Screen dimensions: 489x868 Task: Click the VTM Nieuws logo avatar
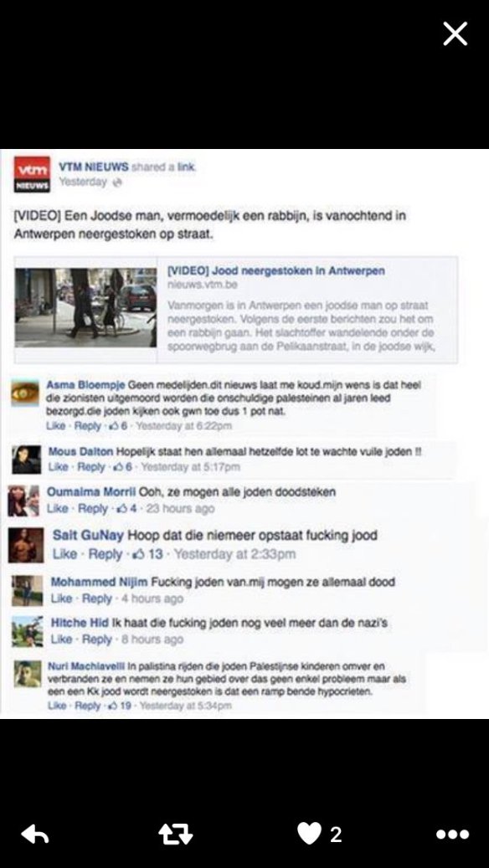pyautogui.click(x=32, y=174)
